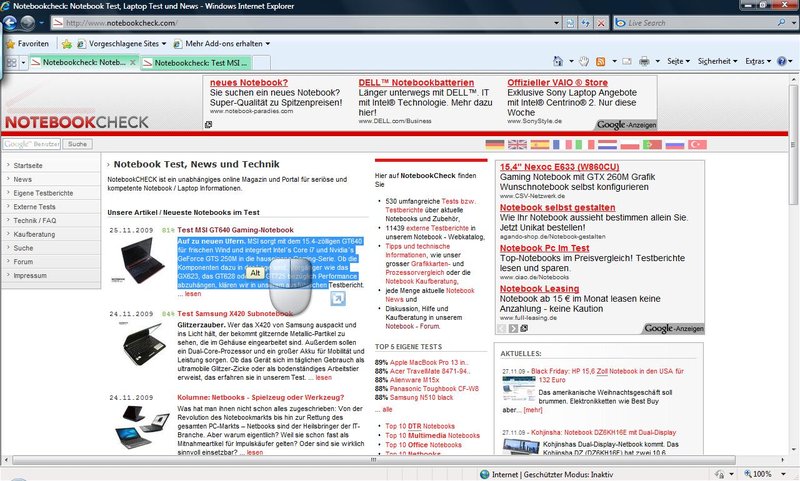800x481 pixels.
Task: Select the Spanish flag language icon
Action: tap(540, 144)
